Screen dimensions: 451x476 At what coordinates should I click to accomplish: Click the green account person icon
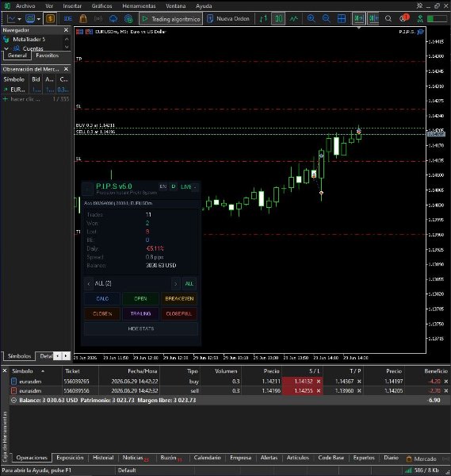click(x=420, y=19)
